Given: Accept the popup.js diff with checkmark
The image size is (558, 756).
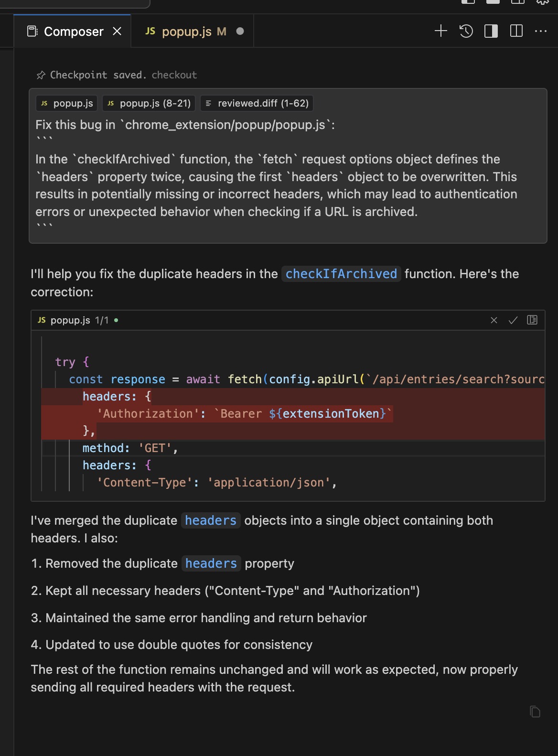Looking at the screenshot, I should [x=513, y=320].
